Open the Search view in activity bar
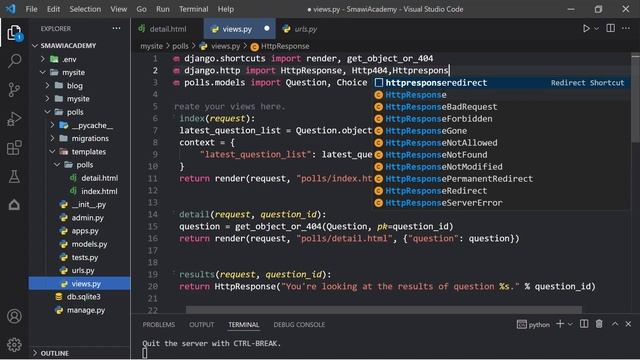The width and height of the screenshot is (640, 360). pyautogui.click(x=14, y=61)
